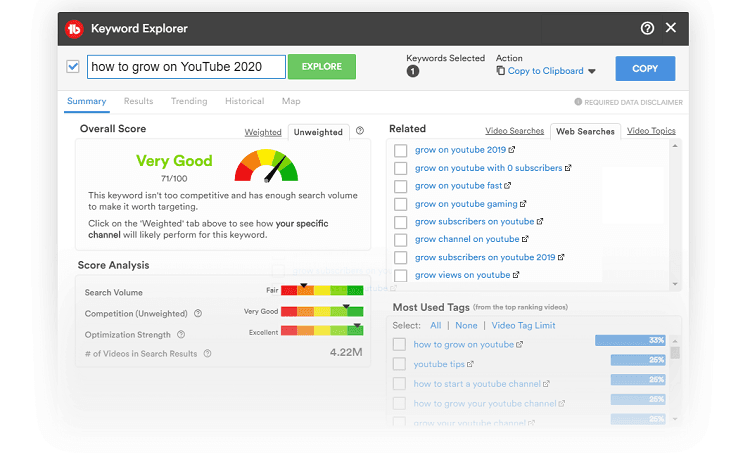This screenshot has width=750, height=455.
Task: Open external link icon for how to start a youtube channel
Action: pos(546,384)
